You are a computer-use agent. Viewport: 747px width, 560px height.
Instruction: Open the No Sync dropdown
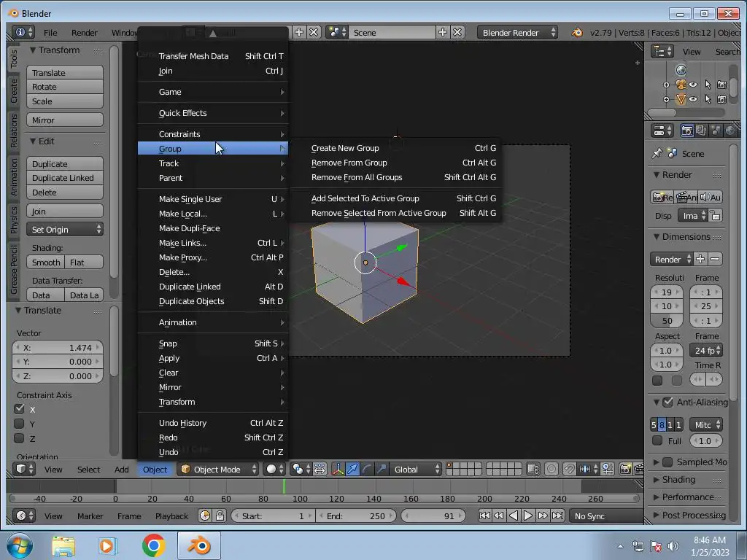(x=605, y=516)
